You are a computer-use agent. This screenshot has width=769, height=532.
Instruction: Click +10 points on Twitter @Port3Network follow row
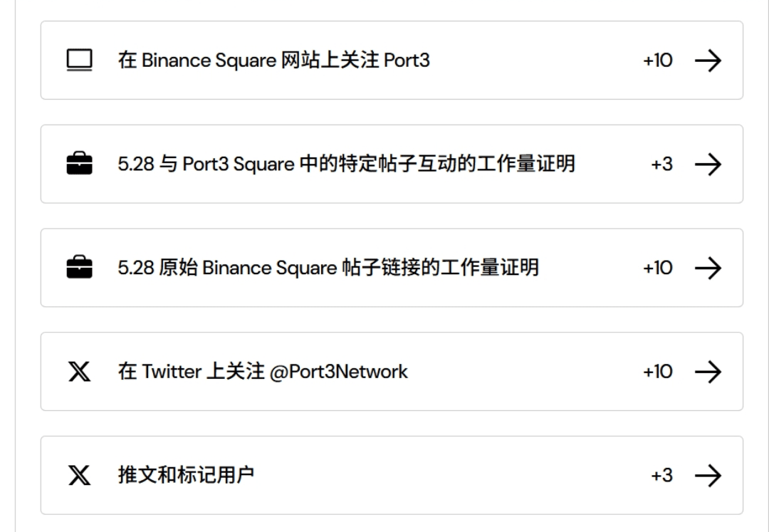point(658,372)
